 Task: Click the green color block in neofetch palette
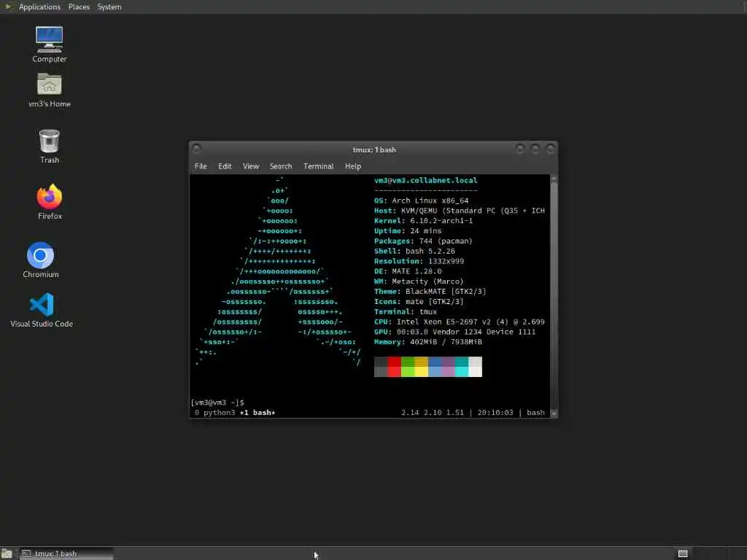(x=408, y=367)
